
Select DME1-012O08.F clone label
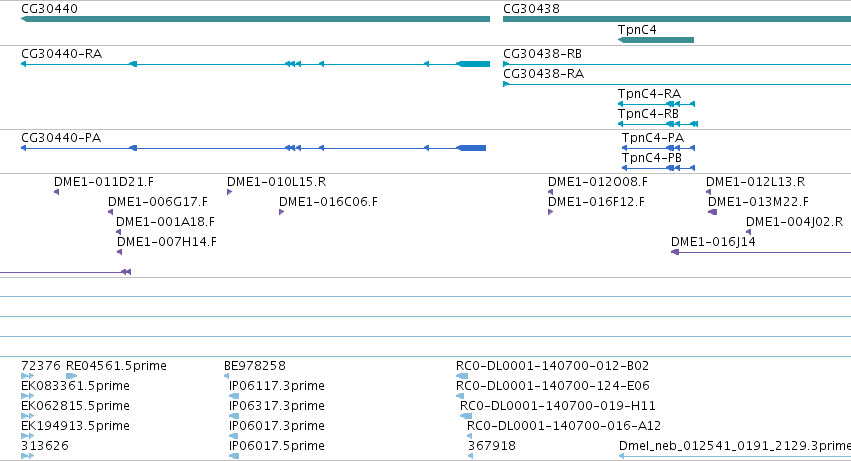[x=598, y=182]
